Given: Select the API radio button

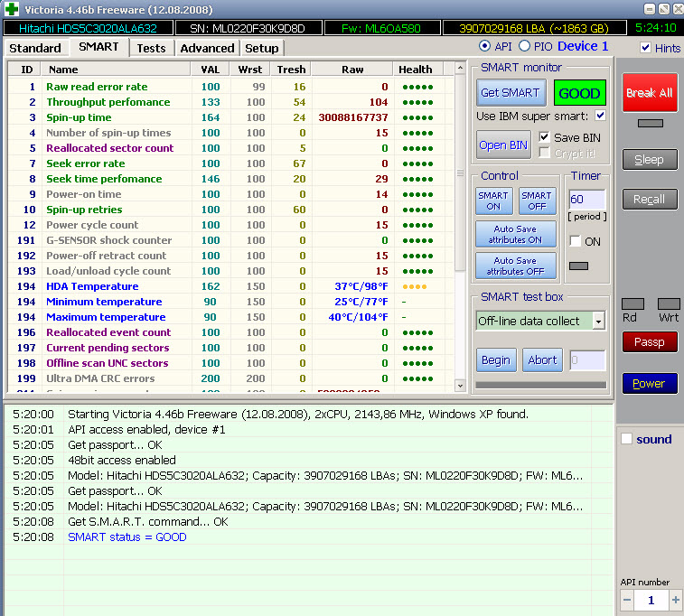Looking at the screenshot, I should 484,46.
